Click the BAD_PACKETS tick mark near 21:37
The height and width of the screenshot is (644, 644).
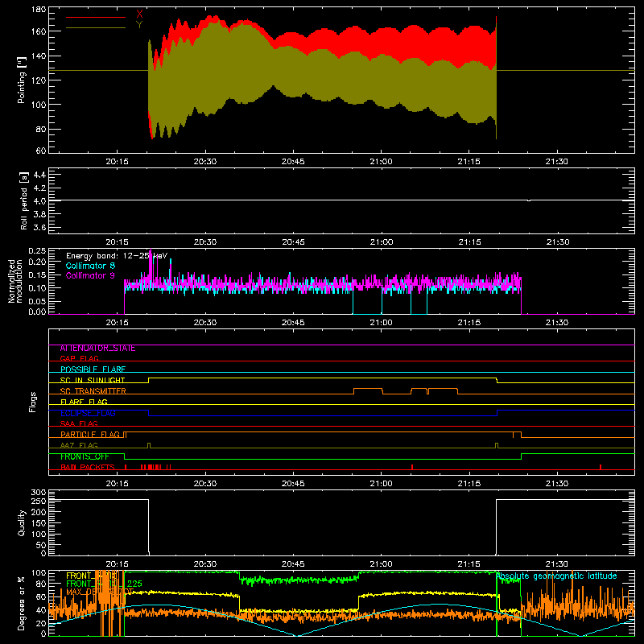pos(601,467)
